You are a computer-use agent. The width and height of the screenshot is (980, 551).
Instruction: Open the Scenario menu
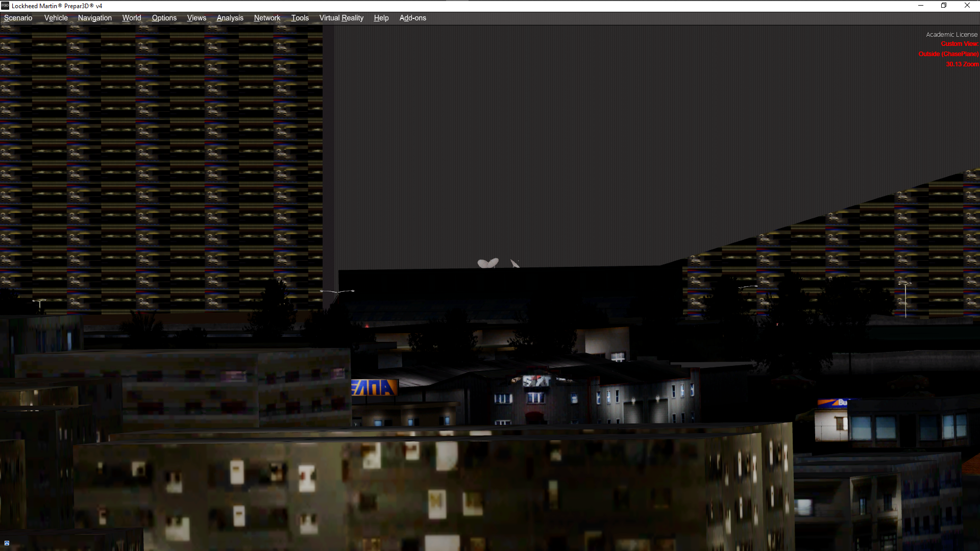(x=18, y=18)
